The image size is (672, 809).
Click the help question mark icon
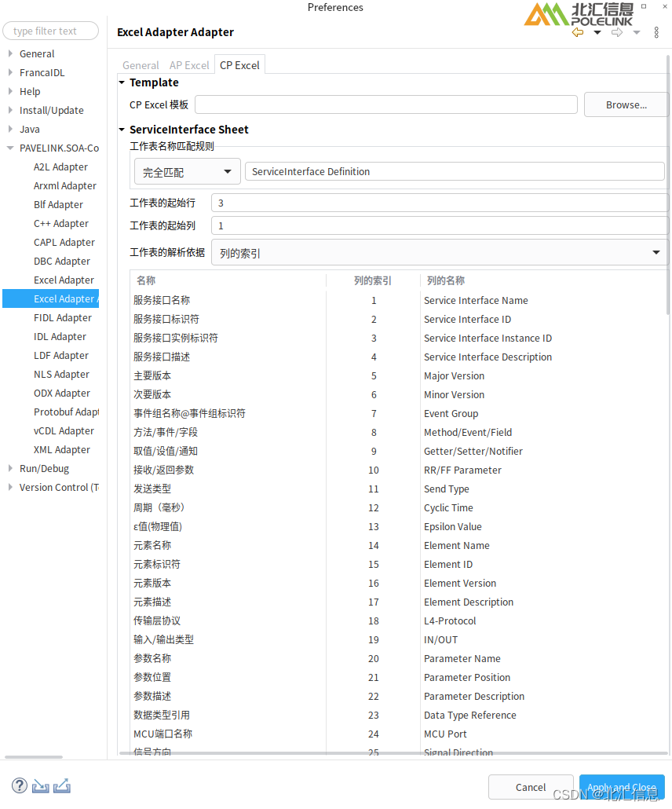click(20, 785)
